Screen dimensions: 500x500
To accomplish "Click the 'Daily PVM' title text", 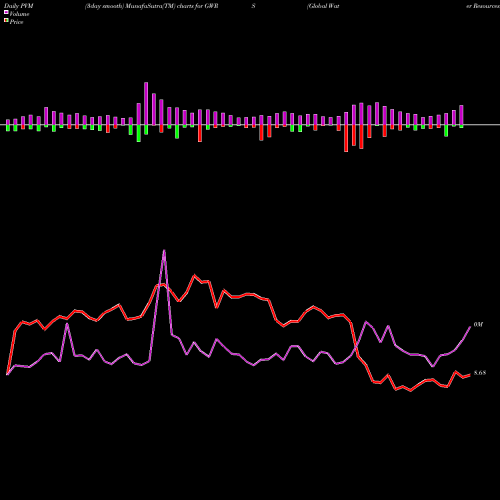I will pyautogui.click(x=19, y=6).
